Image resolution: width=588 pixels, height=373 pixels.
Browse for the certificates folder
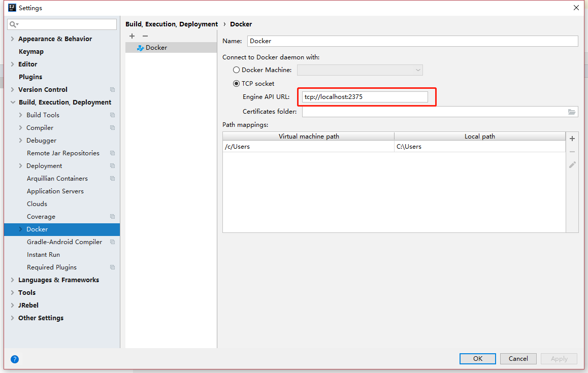(572, 112)
